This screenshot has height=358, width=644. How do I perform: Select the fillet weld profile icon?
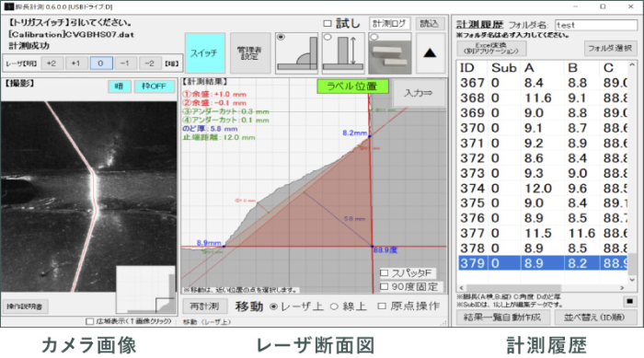296,53
